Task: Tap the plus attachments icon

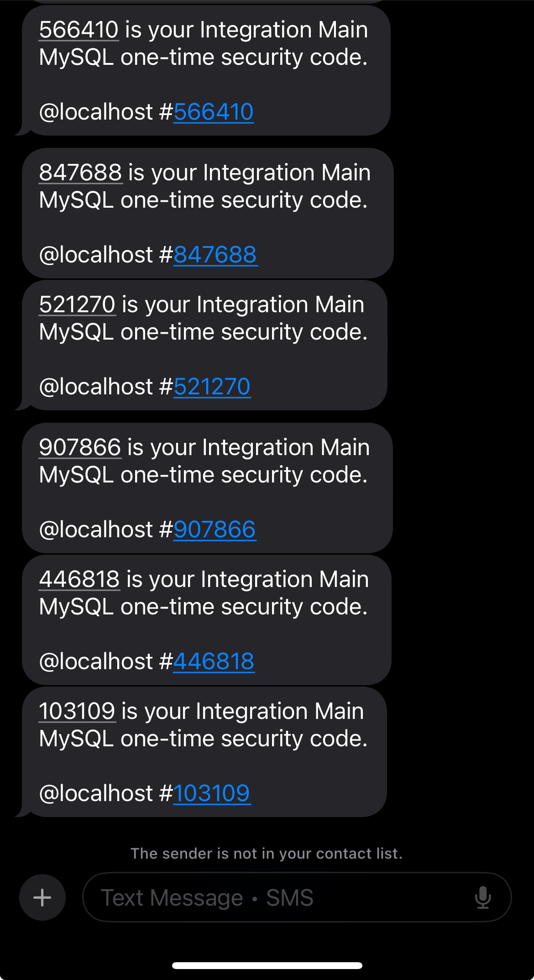Action: click(42, 897)
